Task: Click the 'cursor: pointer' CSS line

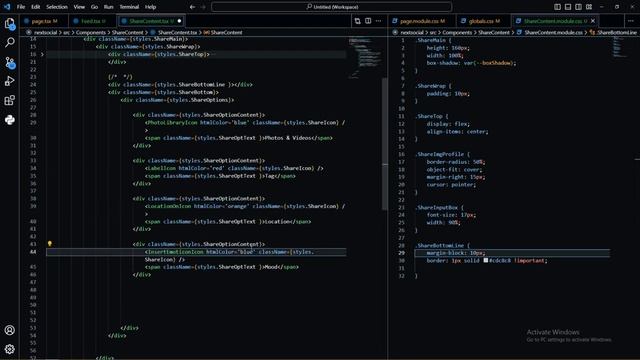Action: point(451,184)
